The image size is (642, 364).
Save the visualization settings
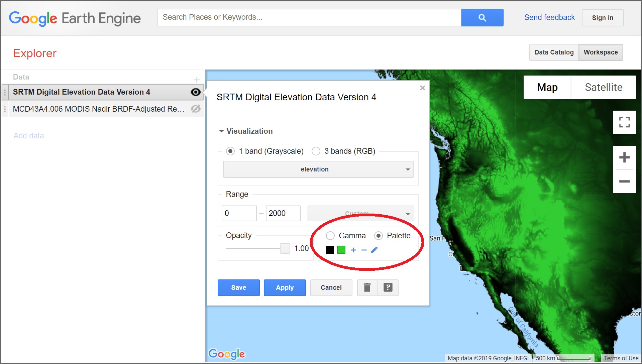(x=239, y=288)
